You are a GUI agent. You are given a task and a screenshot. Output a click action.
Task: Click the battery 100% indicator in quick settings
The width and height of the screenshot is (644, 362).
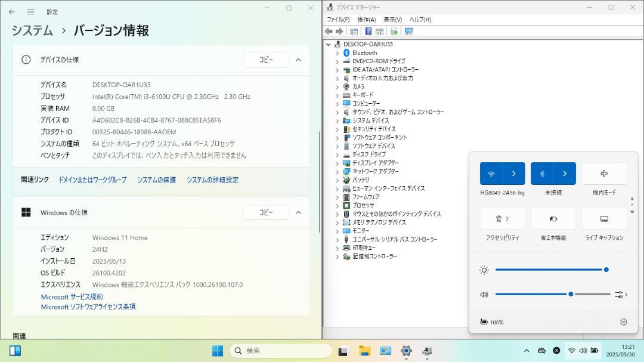(x=491, y=322)
